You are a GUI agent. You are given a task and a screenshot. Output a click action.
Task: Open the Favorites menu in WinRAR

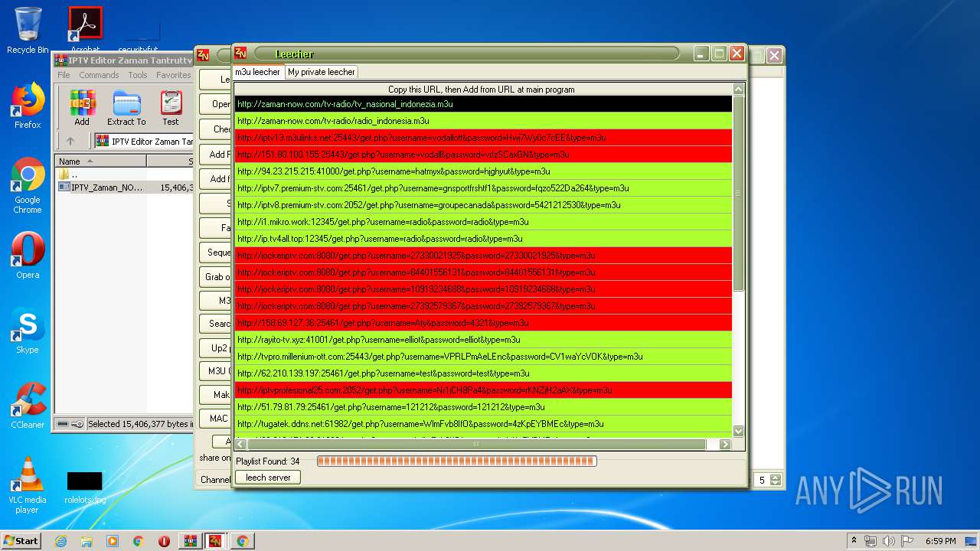(174, 75)
